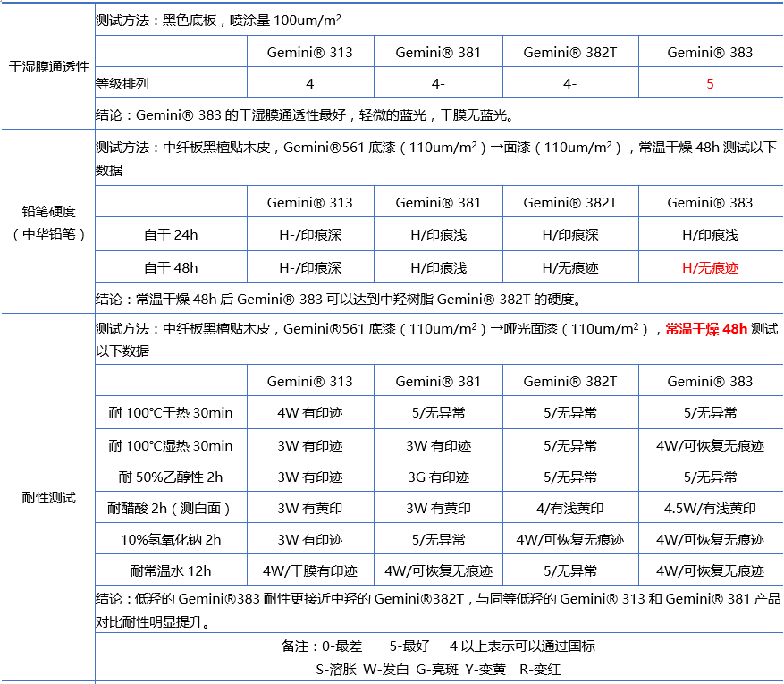Click H-/印痕深 in the 自干 48h row

tap(310, 268)
